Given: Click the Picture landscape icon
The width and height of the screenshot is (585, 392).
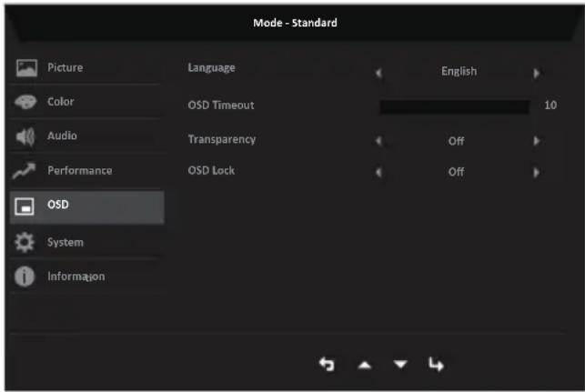Looking at the screenshot, I should click(x=26, y=68).
